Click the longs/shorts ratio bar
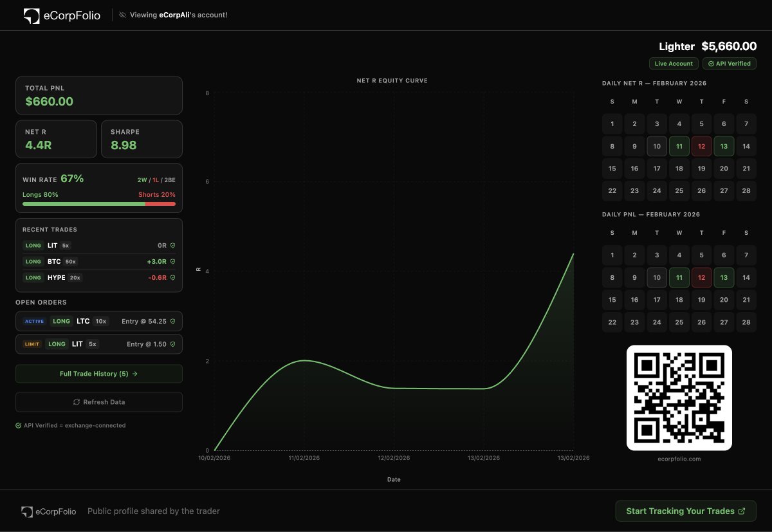The height and width of the screenshot is (532, 772). (99, 204)
